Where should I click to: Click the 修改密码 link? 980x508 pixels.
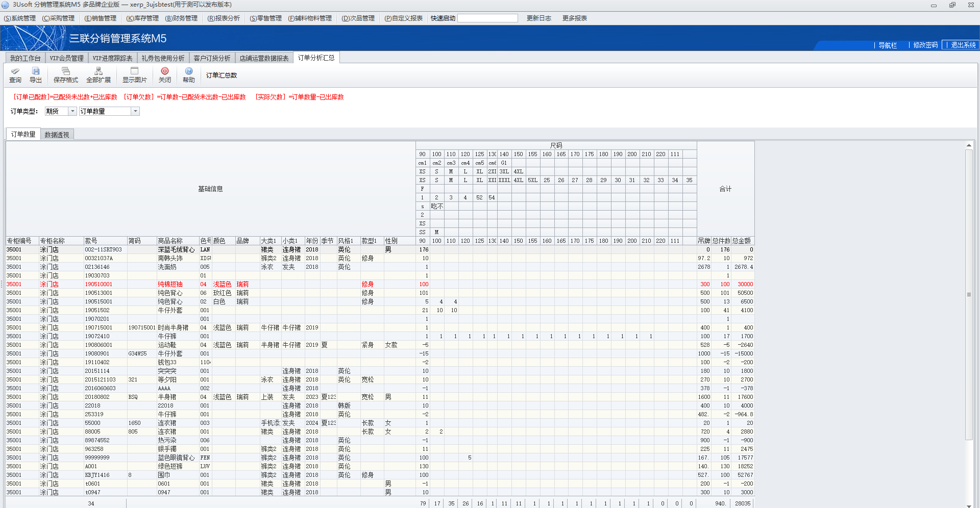[925, 45]
